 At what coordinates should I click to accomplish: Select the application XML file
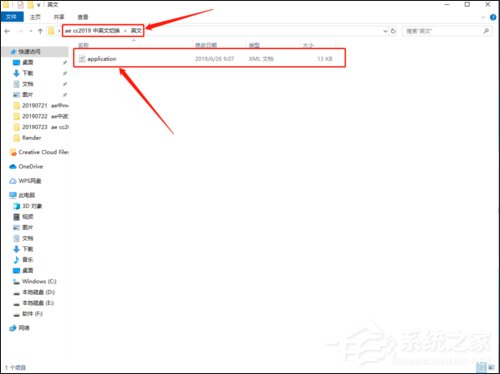[x=209, y=59]
